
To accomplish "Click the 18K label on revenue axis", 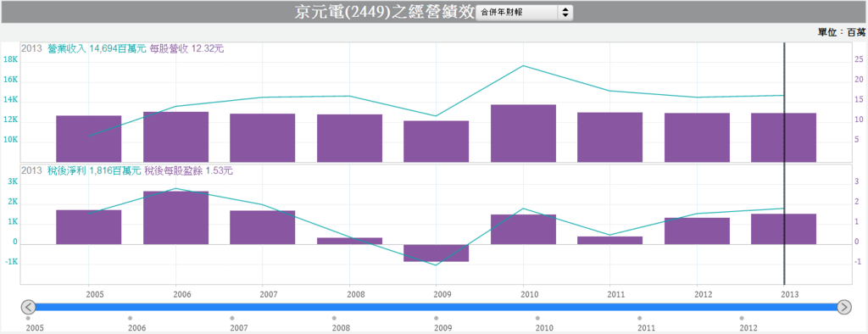I will pos(11,60).
